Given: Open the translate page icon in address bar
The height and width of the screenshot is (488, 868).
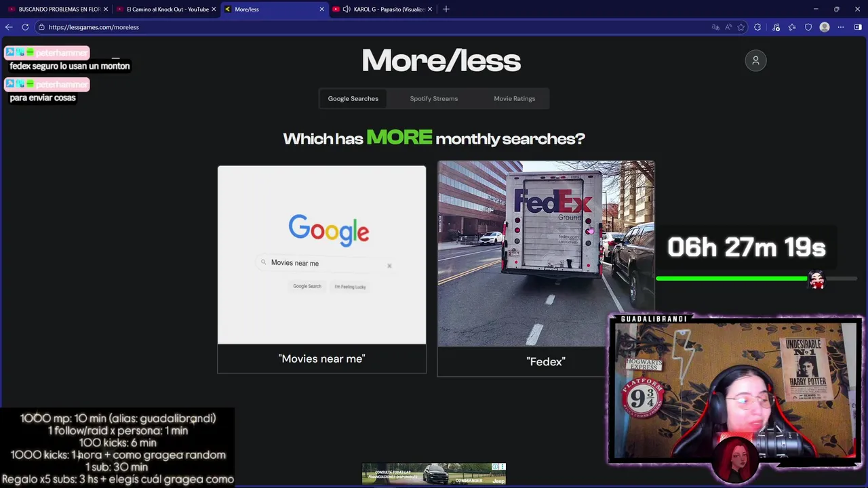Looking at the screenshot, I should [x=715, y=27].
